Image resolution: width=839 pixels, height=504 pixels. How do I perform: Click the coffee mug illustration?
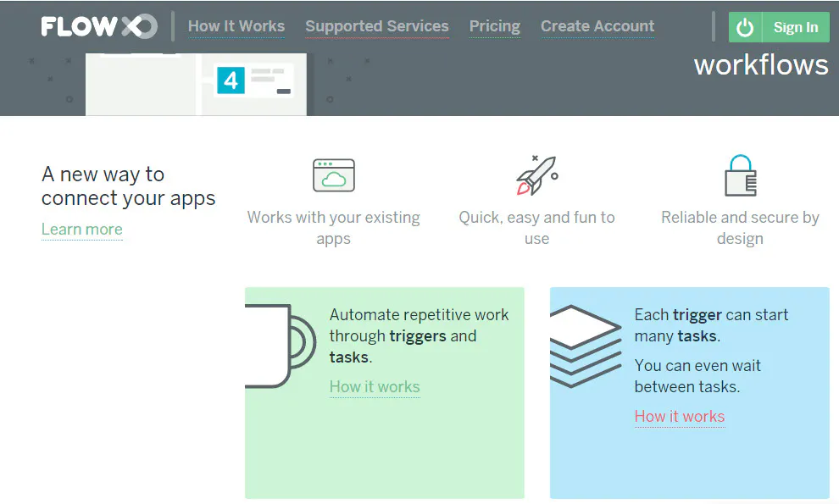tap(281, 346)
